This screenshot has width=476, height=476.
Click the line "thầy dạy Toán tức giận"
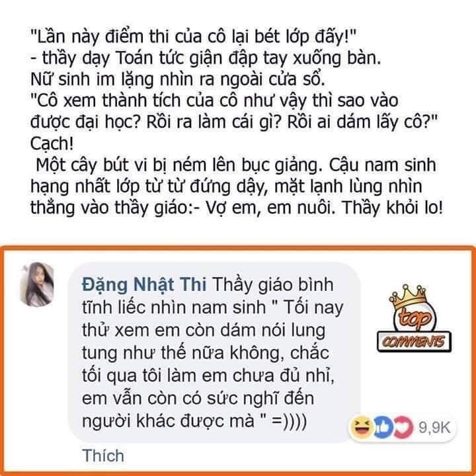click(206, 58)
